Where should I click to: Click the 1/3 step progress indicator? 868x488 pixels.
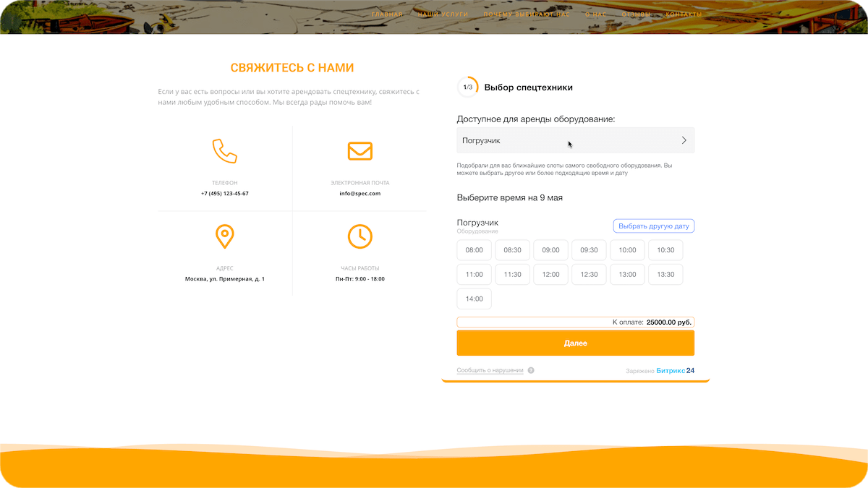467,87
